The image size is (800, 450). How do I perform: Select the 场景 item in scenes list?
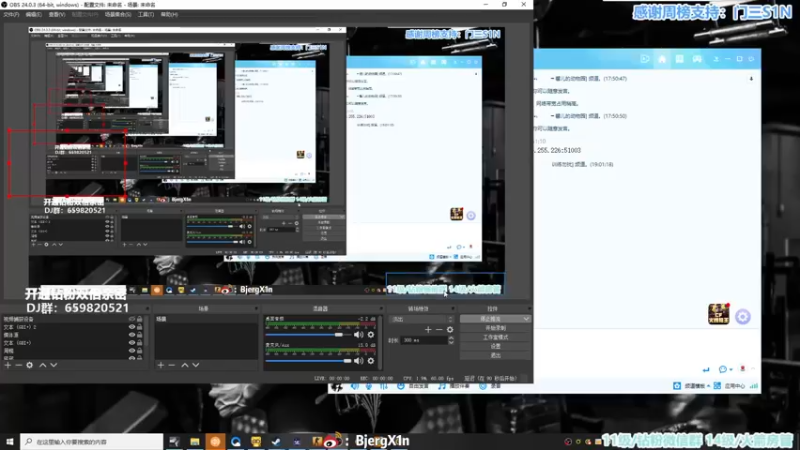click(x=206, y=319)
